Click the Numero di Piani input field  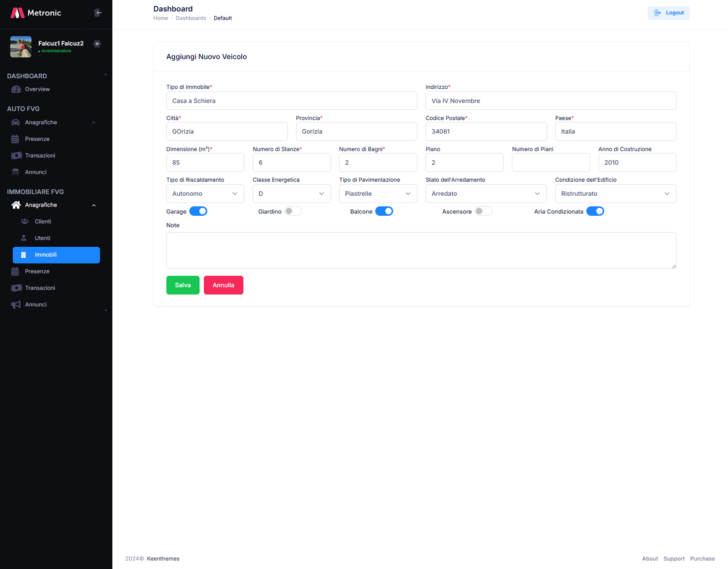(551, 163)
